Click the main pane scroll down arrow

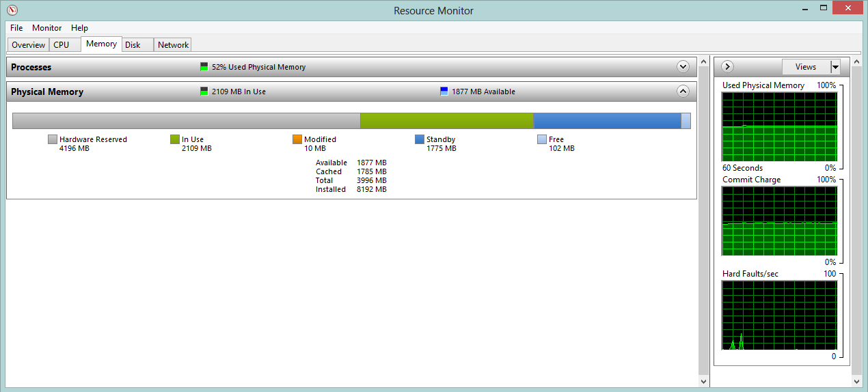tap(704, 381)
